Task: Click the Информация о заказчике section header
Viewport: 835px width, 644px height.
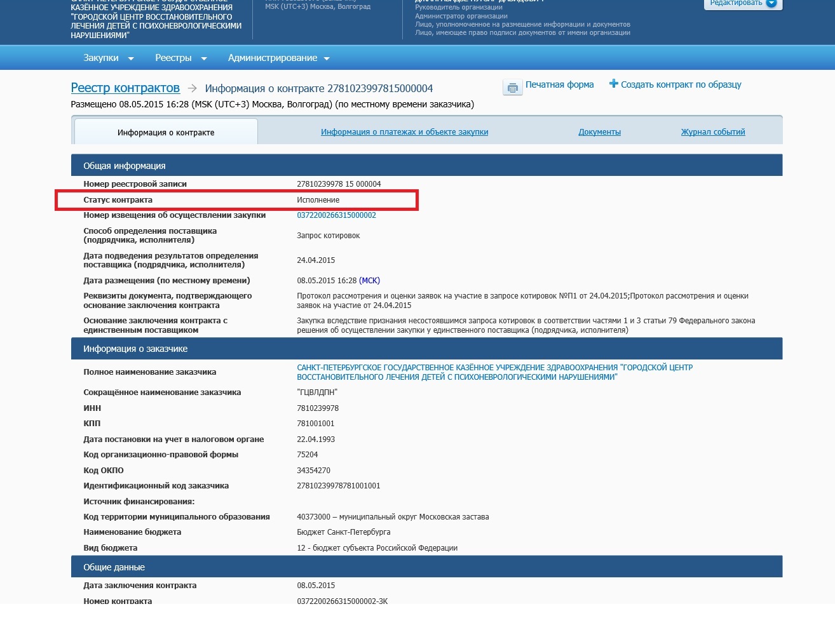Action: pyautogui.click(x=426, y=349)
